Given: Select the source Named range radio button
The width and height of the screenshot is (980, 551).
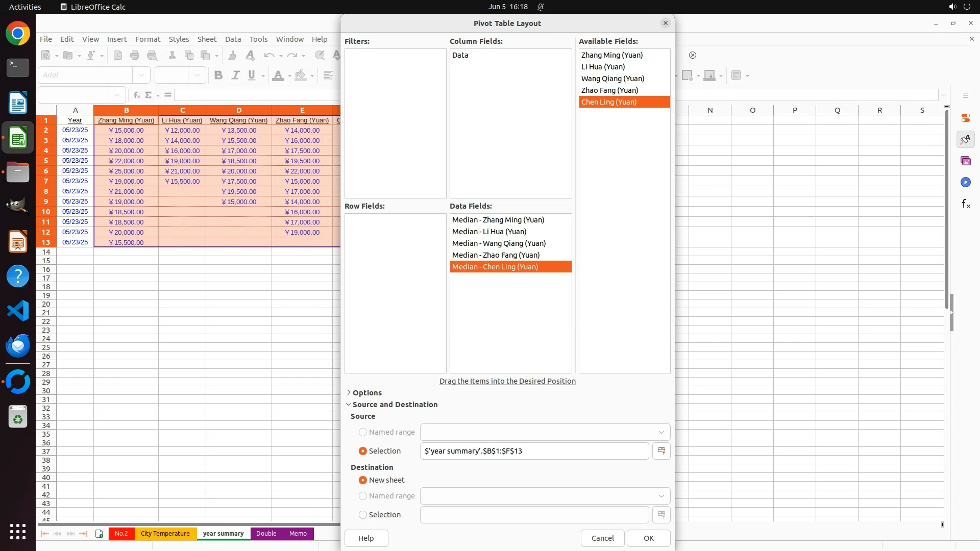Looking at the screenshot, I should click(363, 432).
